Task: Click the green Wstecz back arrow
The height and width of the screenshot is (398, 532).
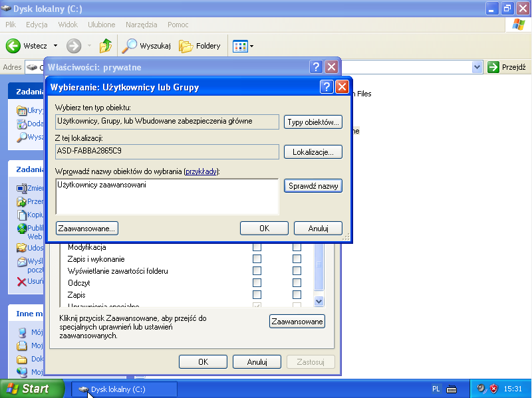Action: [13, 46]
